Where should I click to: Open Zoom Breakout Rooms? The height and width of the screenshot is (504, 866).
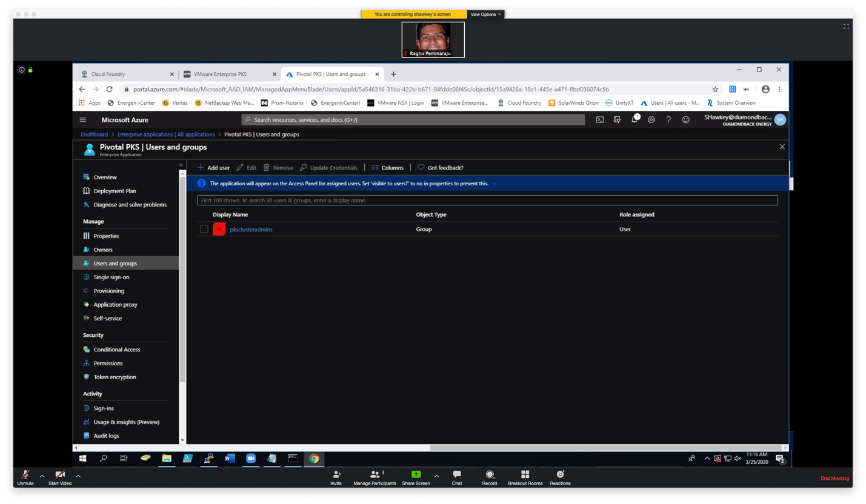click(525, 477)
